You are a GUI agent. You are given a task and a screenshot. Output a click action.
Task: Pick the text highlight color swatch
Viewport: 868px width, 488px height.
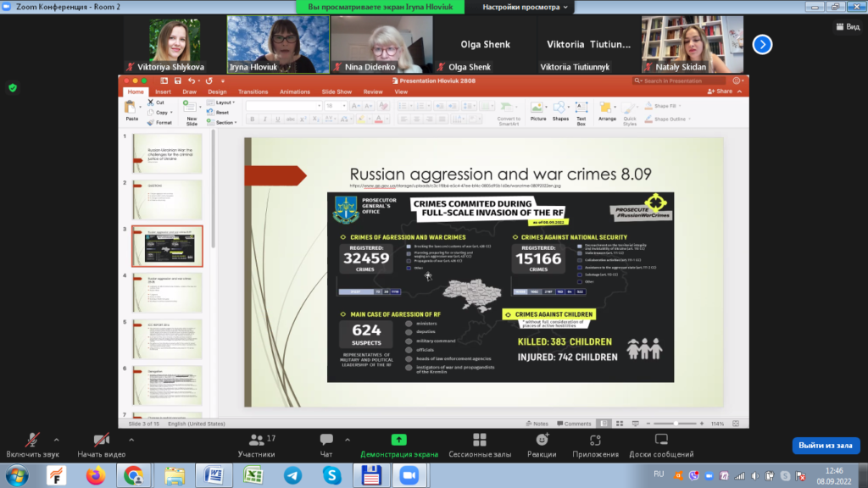361,119
